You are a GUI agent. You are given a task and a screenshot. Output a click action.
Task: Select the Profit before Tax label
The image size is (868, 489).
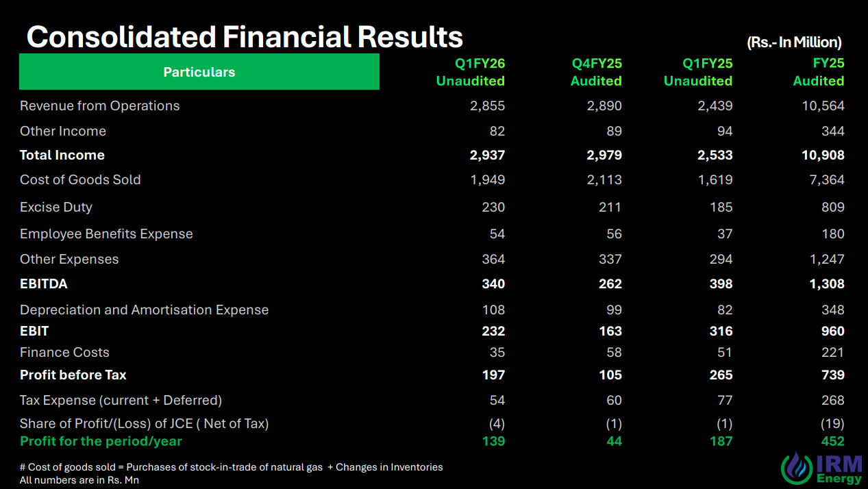pos(73,375)
